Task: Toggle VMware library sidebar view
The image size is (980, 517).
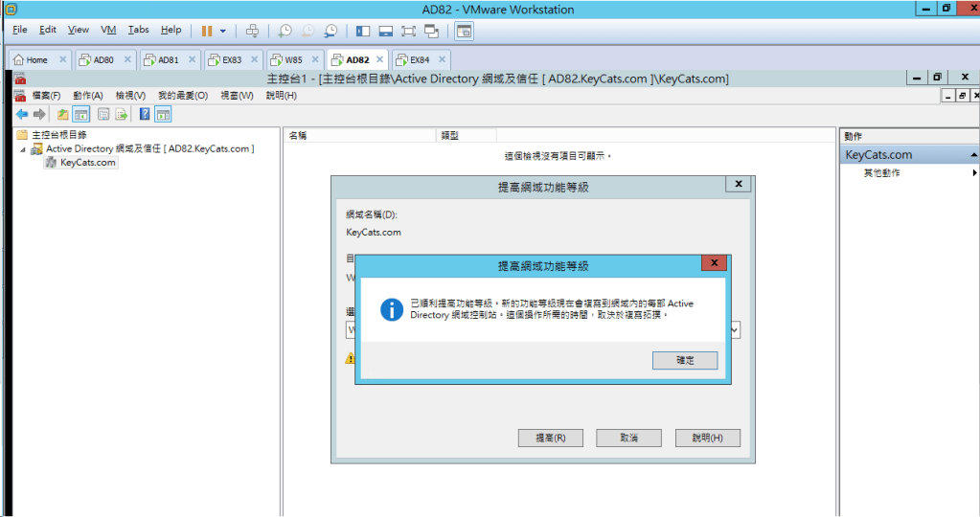Action: (363, 31)
